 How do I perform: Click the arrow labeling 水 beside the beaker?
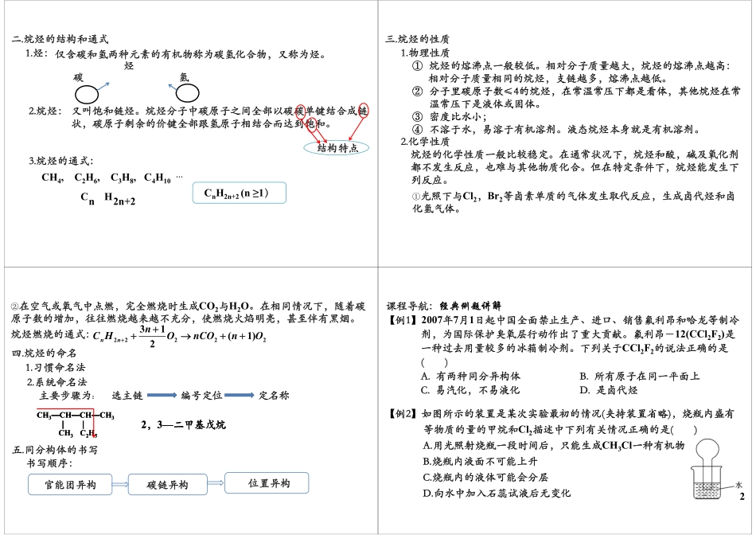(x=726, y=485)
